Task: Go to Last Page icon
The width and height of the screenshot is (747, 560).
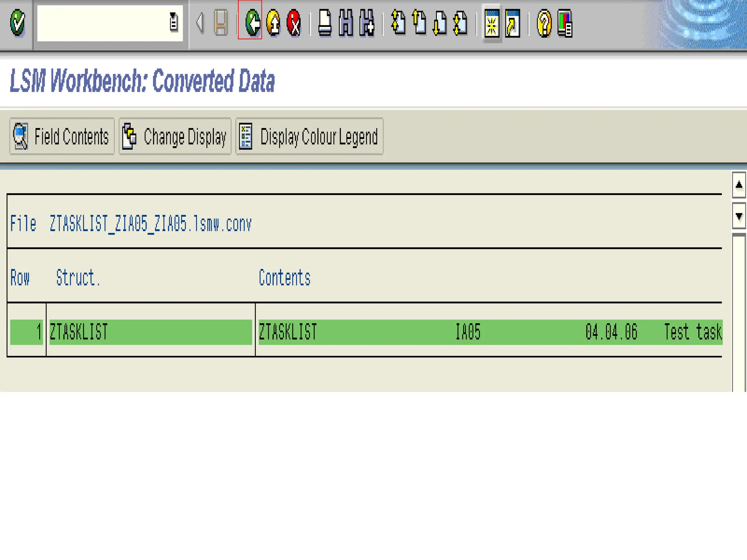Action: click(461, 23)
